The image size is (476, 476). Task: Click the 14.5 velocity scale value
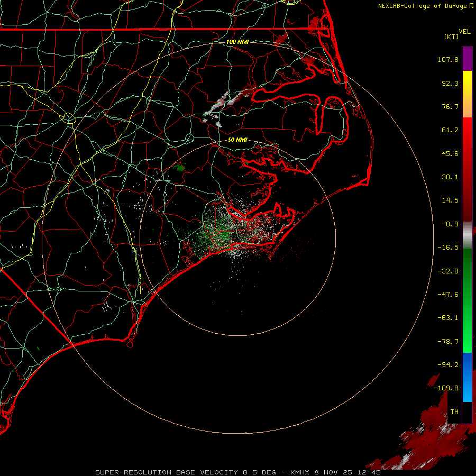[x=450, y=200]
